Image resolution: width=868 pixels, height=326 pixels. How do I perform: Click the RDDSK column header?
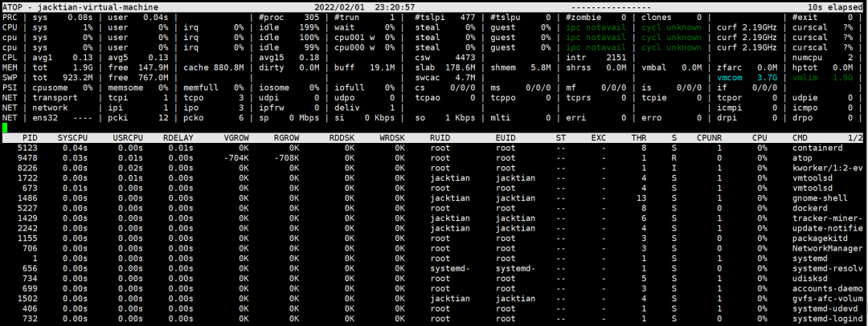click(342, 138)
